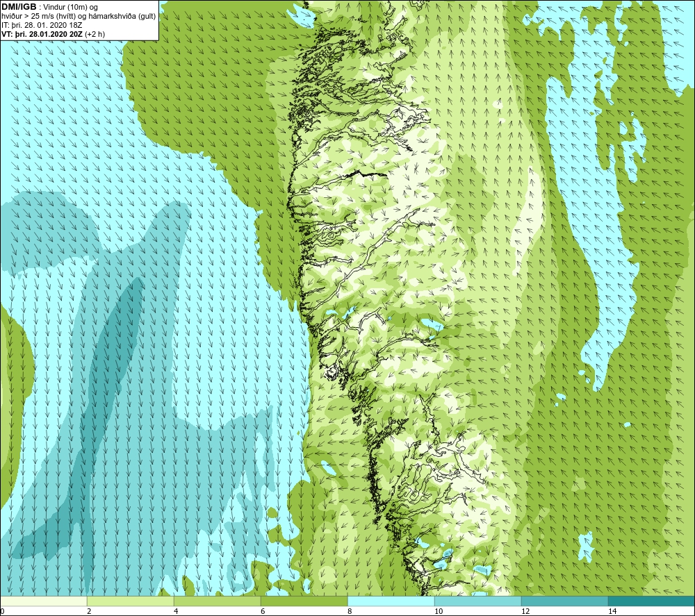Click the scale label '12'

point(525,611)
